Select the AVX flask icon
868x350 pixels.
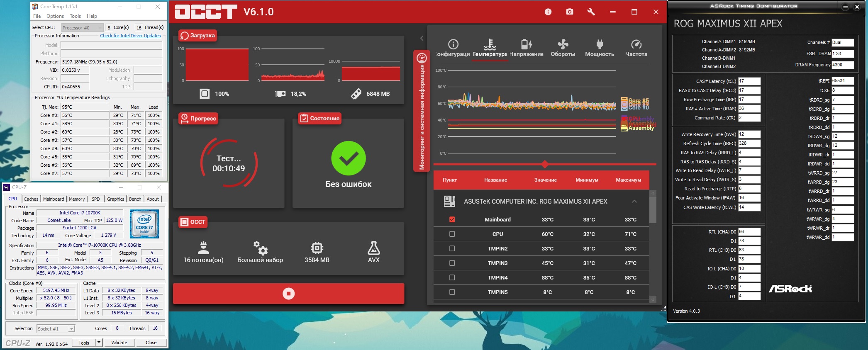[373, 248]
